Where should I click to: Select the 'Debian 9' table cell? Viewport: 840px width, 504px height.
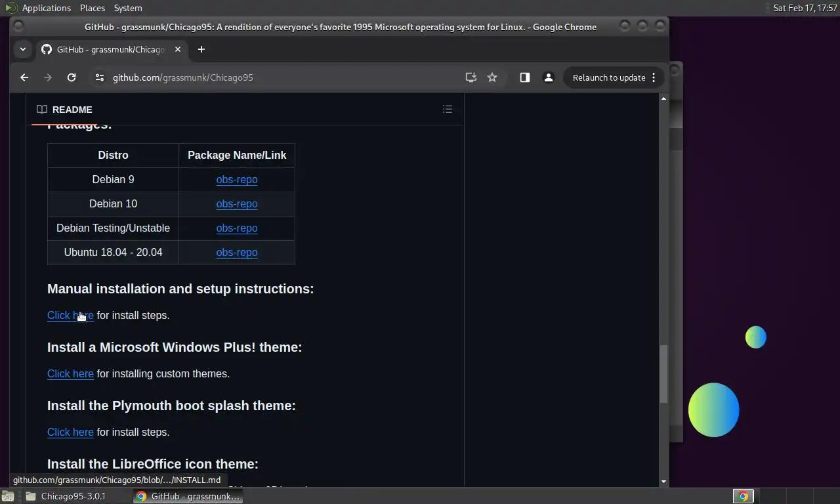click(x=113, y=179)
